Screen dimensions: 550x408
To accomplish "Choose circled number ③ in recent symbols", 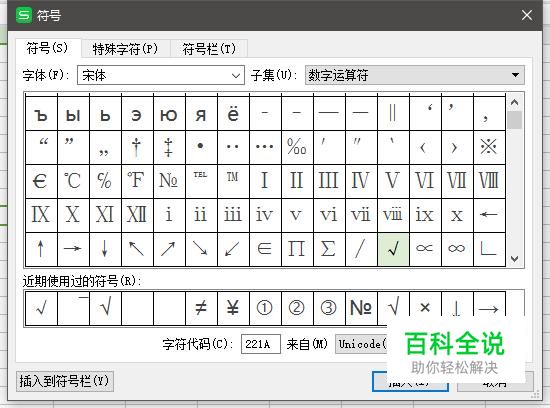I will pyautogui.click(x=329, y=308).
